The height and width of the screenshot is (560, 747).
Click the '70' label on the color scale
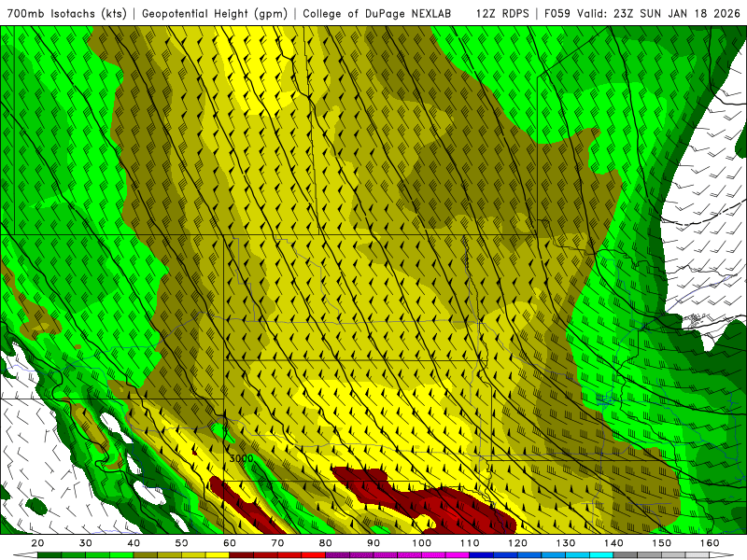coord(277,543)
